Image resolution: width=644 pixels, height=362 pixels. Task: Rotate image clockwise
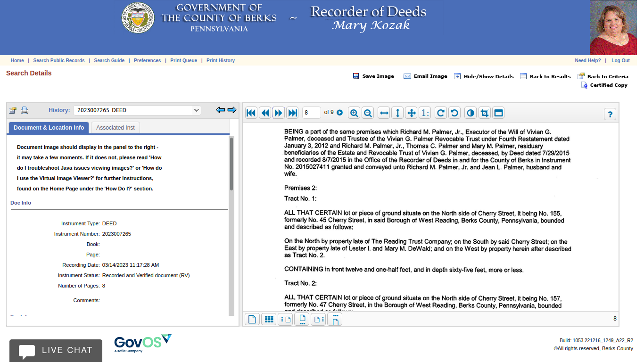point(441,113)
